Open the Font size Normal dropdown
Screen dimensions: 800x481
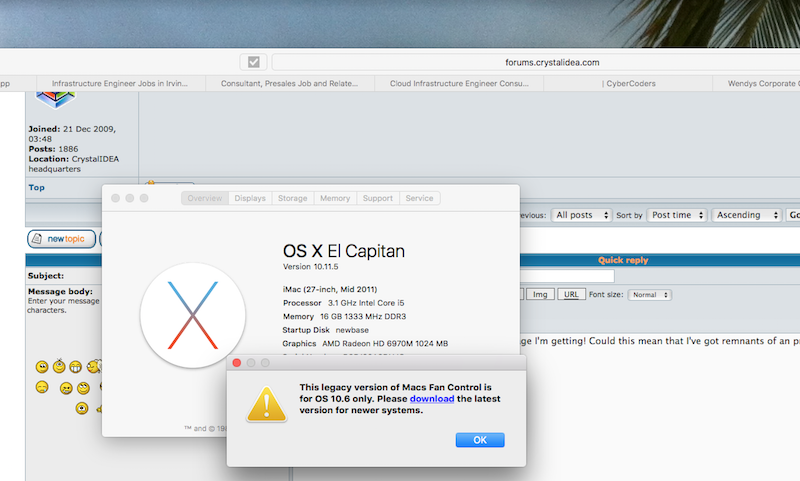pos(649,295)
